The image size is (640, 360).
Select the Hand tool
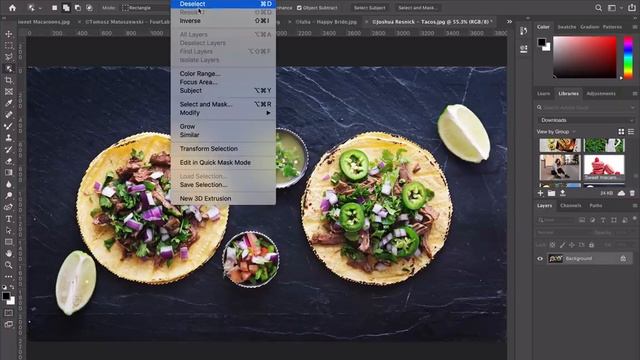click(x=9, y=253)
